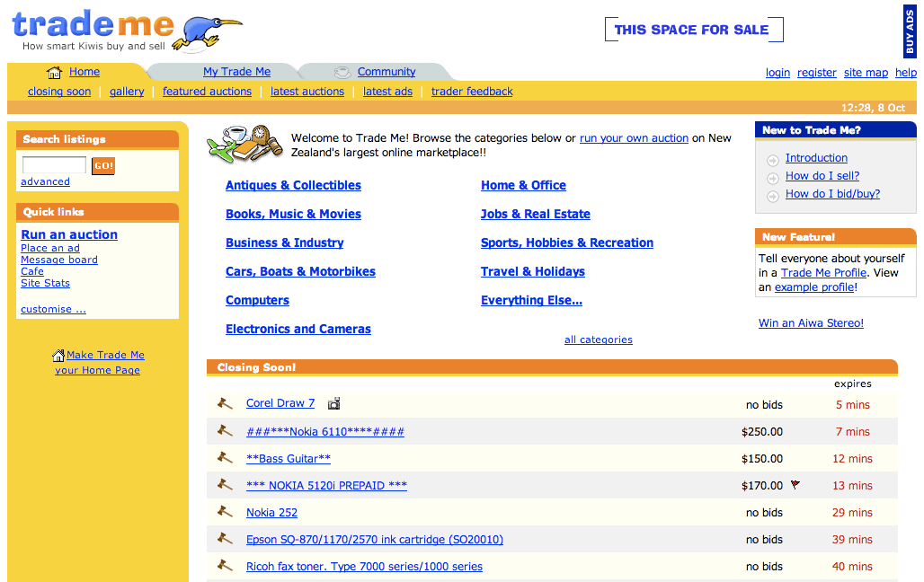The height and width of the screenshot is (582, 924).
Task: Open Site Stats link
Action: pos(45,283)
